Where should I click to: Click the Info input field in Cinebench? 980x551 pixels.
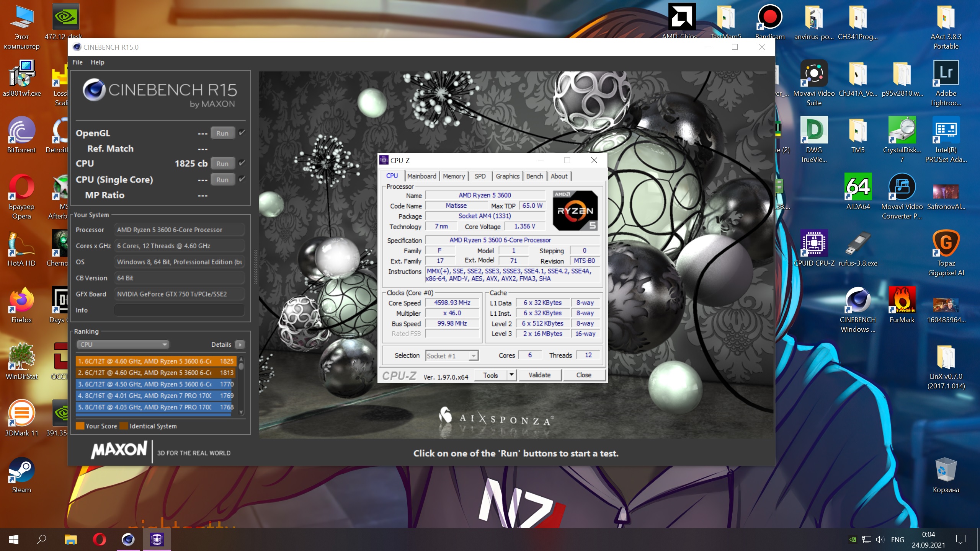tap(179, 310)
